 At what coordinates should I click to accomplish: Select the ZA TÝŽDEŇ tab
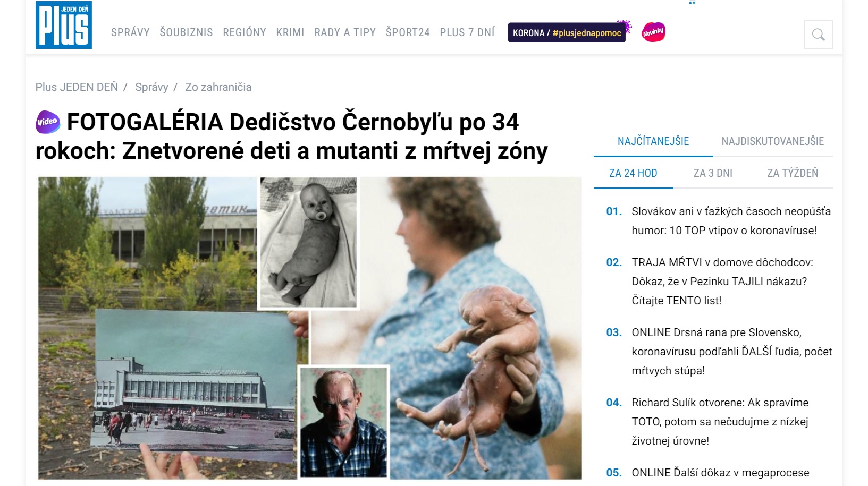(x=793, y=173)
